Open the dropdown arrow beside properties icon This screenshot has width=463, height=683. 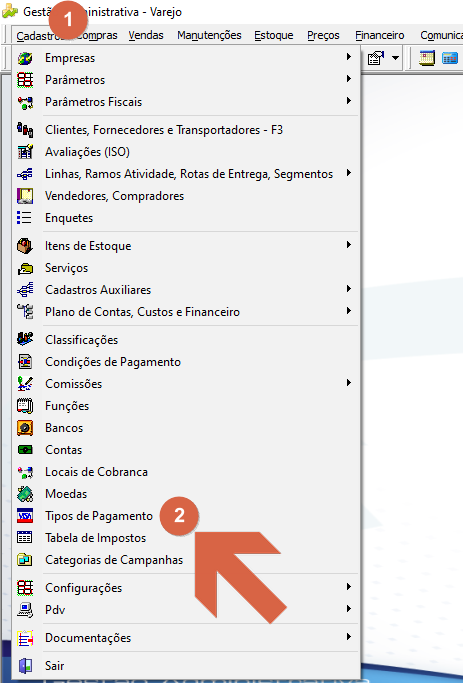(395, 57)
